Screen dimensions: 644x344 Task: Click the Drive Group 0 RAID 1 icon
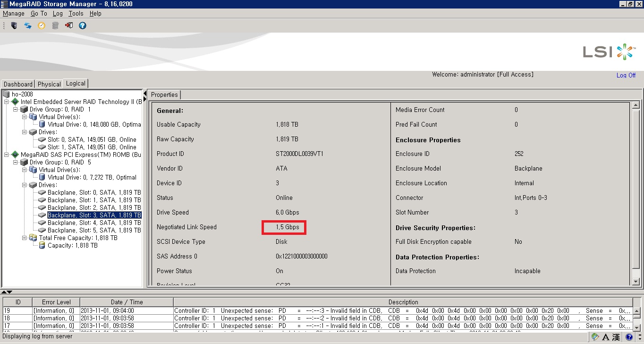[24, 109]
